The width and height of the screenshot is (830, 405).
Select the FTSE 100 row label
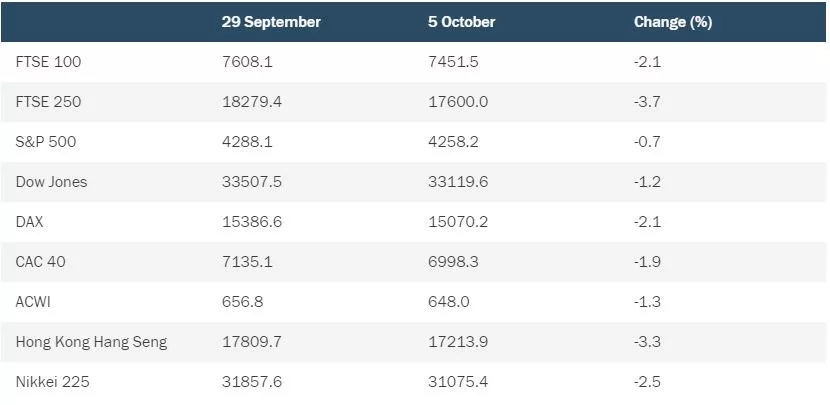[x=49, y=62]
